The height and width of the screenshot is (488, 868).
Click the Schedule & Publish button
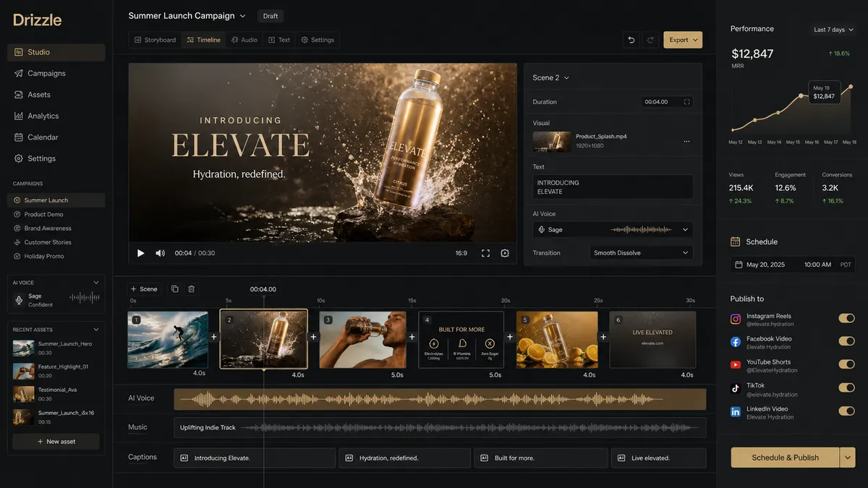(785, 458)
